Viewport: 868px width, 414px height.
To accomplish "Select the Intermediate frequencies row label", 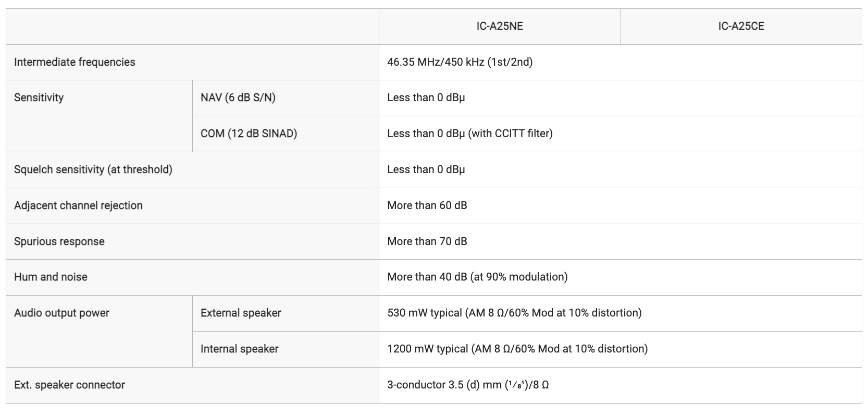I will [x=75, y=62].
